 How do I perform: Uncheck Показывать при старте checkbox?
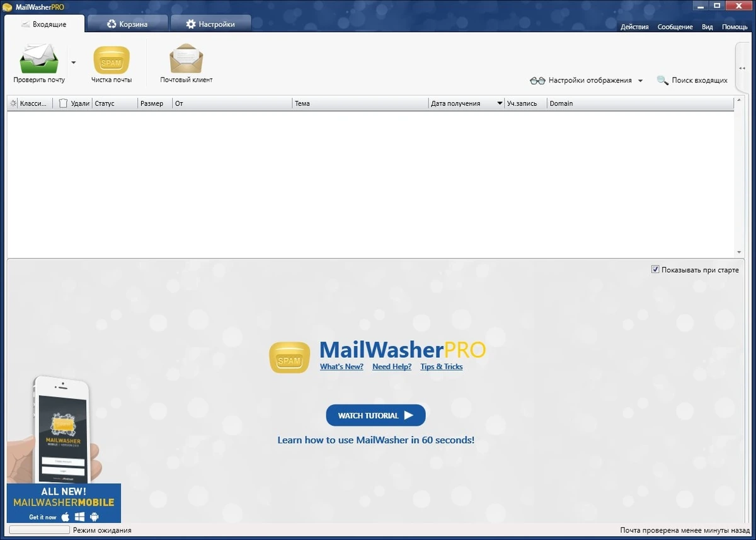(x=655, y=270)
